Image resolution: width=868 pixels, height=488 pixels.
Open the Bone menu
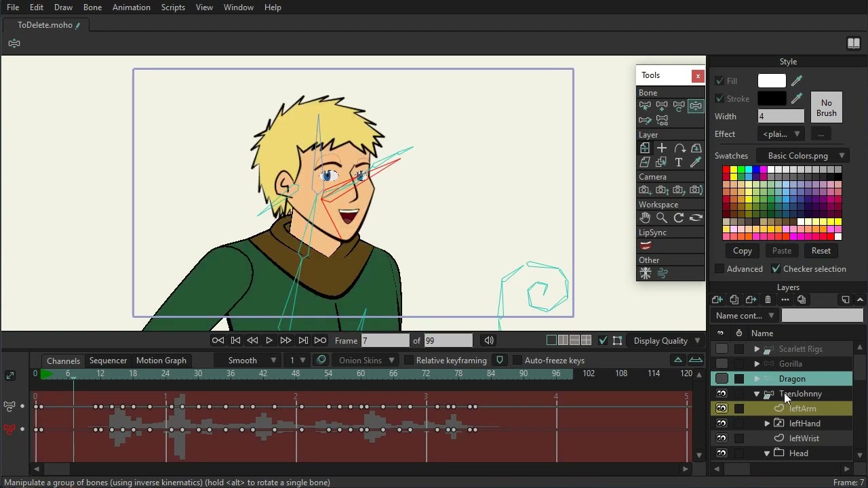pyautogui.click(x=92, y=7)
